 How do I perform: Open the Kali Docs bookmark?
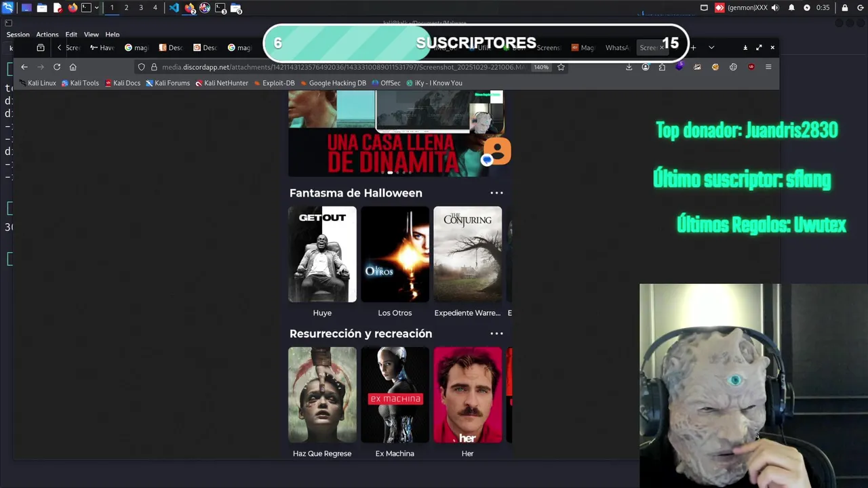(x=123, y=83)
